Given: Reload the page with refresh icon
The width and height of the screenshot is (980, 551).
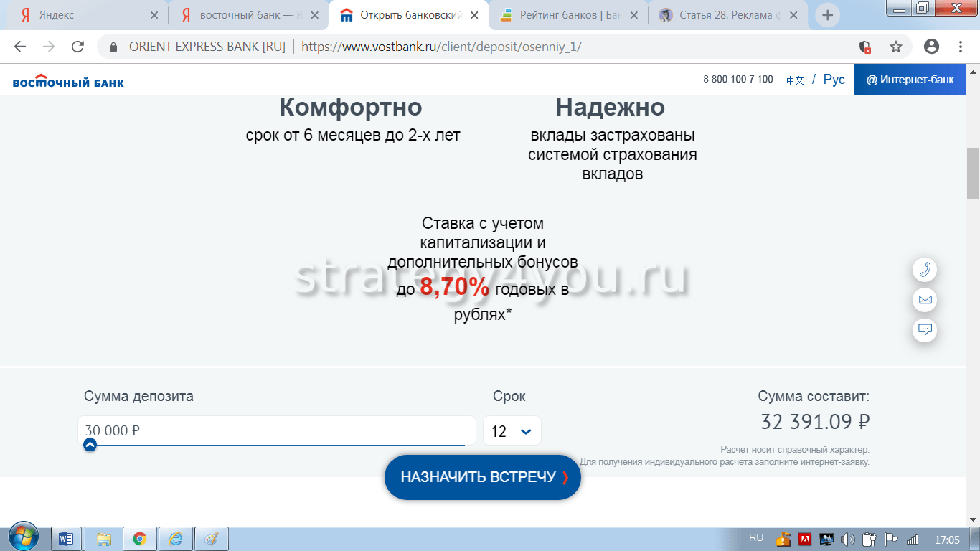Looking at the screenshot, I should (x=77, y=47).
